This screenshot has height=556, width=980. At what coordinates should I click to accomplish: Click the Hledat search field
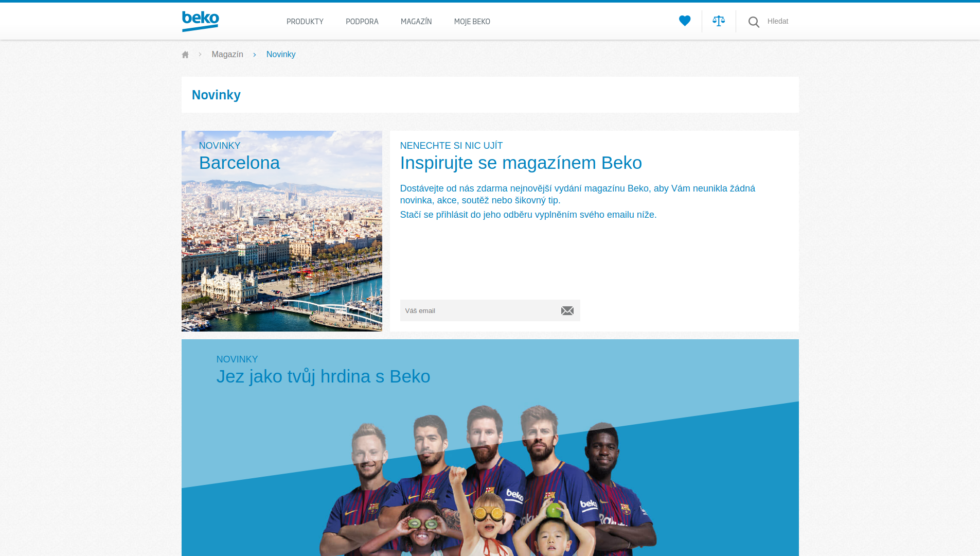[x=778, y=21]
